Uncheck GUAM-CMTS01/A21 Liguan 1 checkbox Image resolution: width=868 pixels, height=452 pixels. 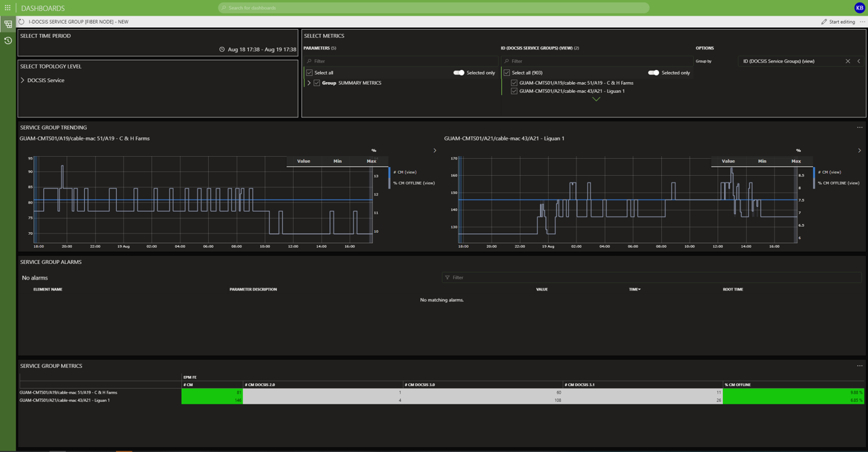[514, 91]
